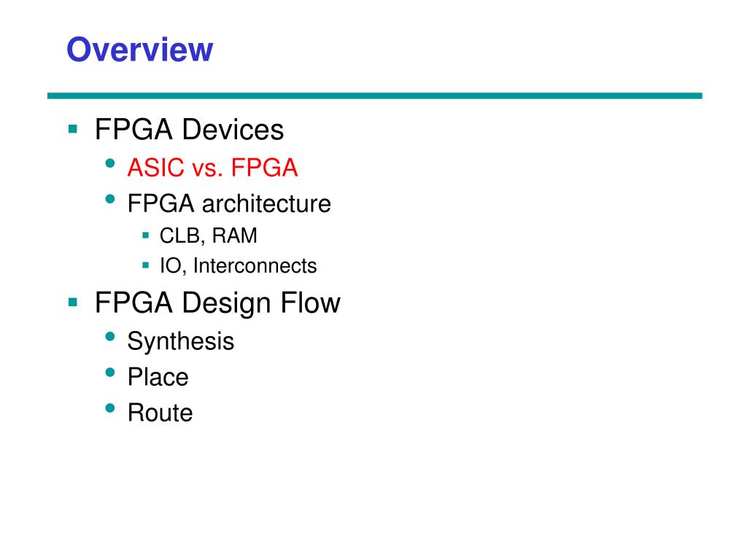Select the FPGA Devices heading text

[x=189, y=131]
